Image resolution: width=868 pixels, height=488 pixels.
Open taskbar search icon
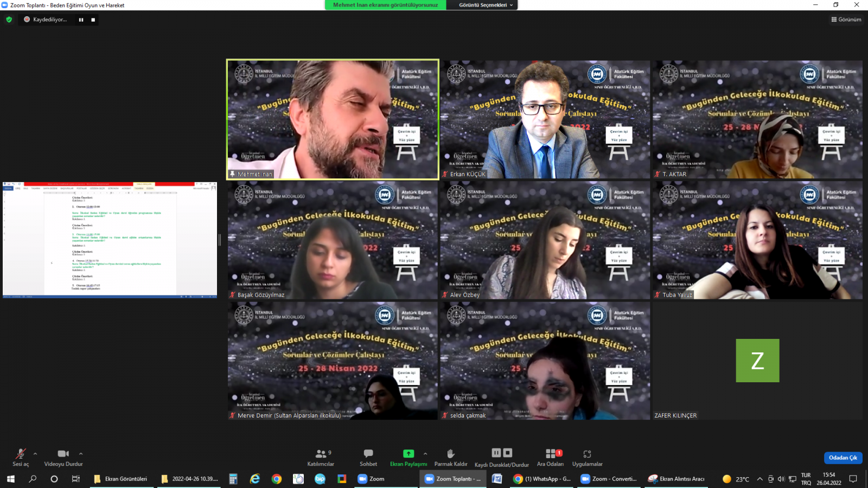33,479
